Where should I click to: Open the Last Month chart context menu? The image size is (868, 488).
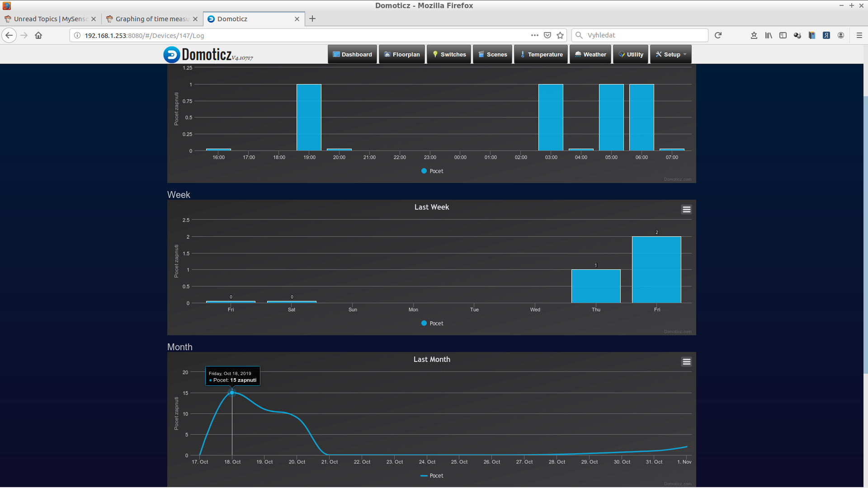(x=686, y=361)
